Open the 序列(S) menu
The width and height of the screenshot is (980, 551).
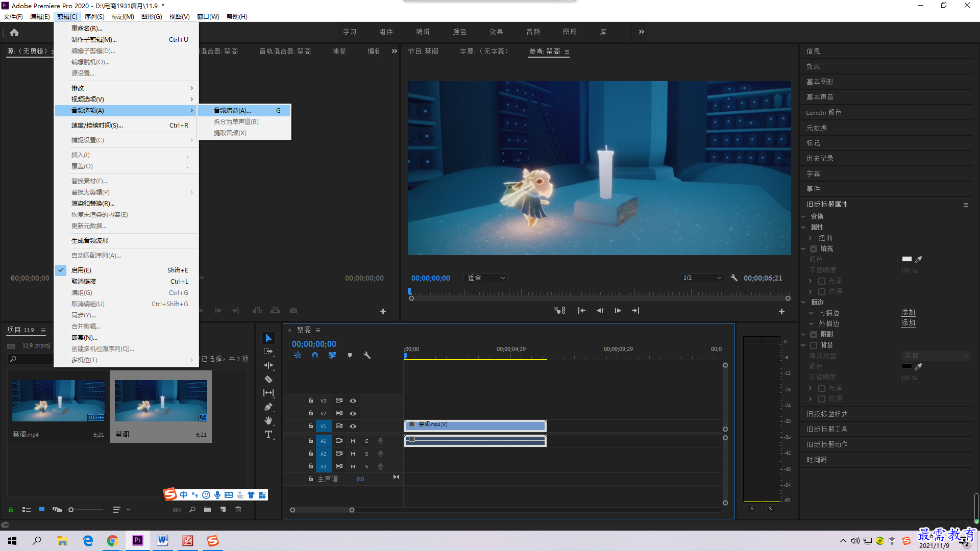coord(94,16)
